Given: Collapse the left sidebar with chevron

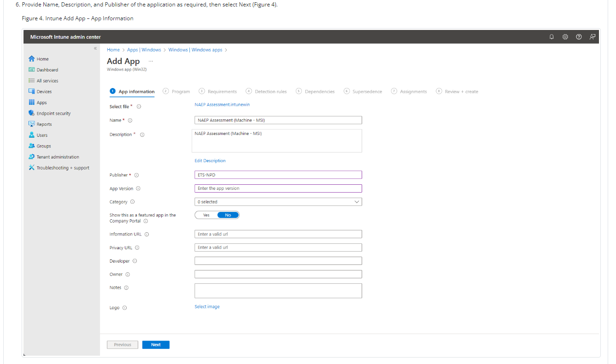Looking at the screenshot, I should [x=95, y=48].
